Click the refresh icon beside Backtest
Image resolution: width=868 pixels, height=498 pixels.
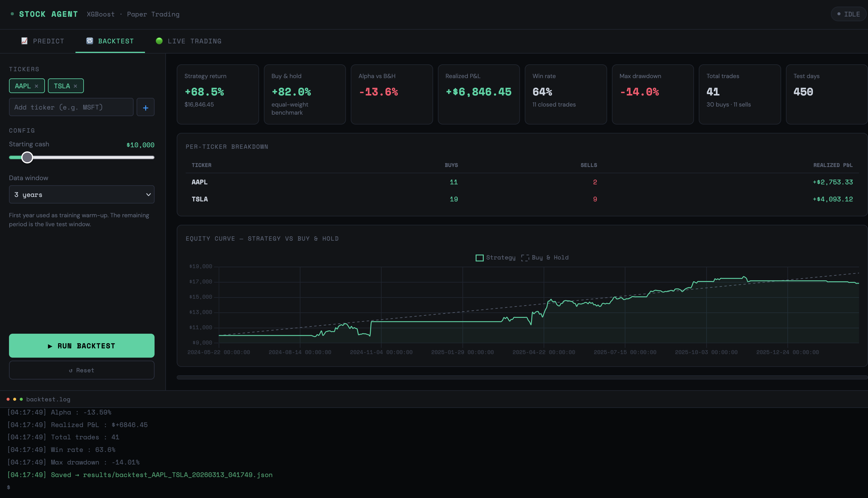pos(90,41)
